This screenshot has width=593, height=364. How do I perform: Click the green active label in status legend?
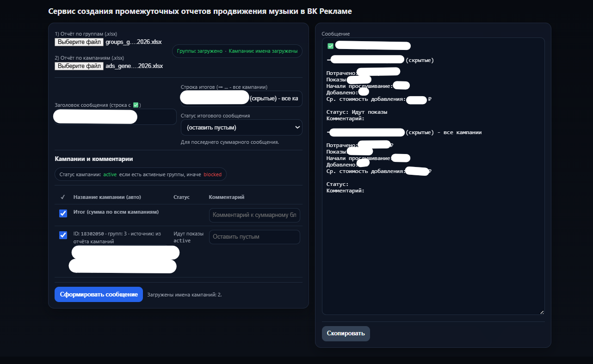pos(110,174)
